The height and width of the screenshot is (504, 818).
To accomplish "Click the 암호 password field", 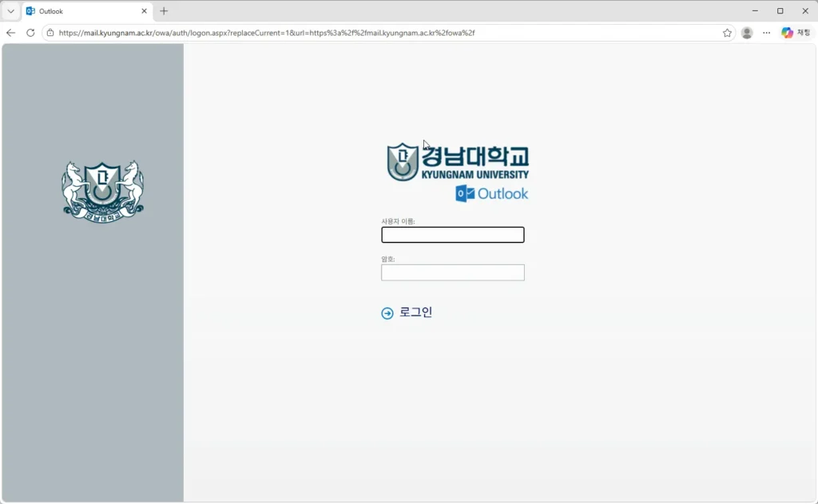I will click(x=452, y=272).
